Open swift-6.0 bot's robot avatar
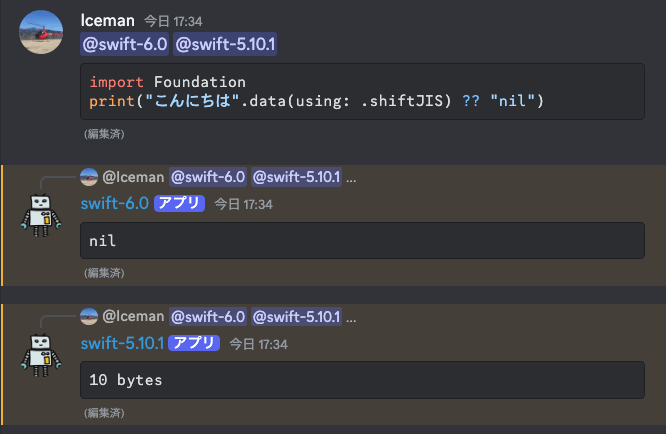 click(x=41, y=215)
